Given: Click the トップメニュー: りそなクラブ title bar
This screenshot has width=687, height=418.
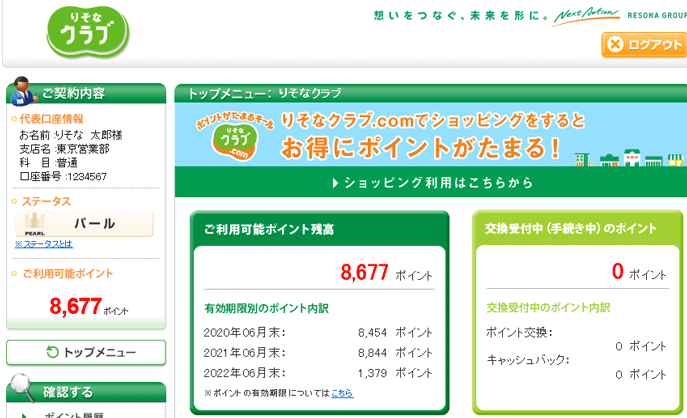Looking at the screenshot, I should tap(431, 93).
